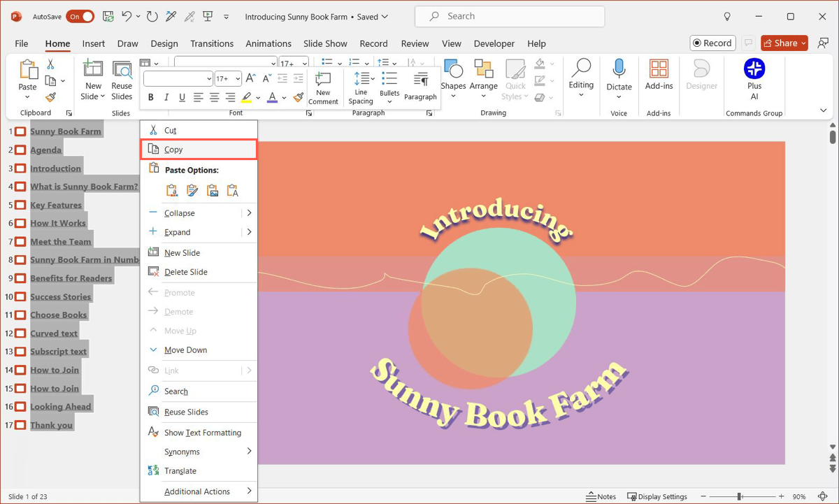Select outline item Key Features
Image resolution: width=839 pixels, height=504 pixels.
pos(56,205)
